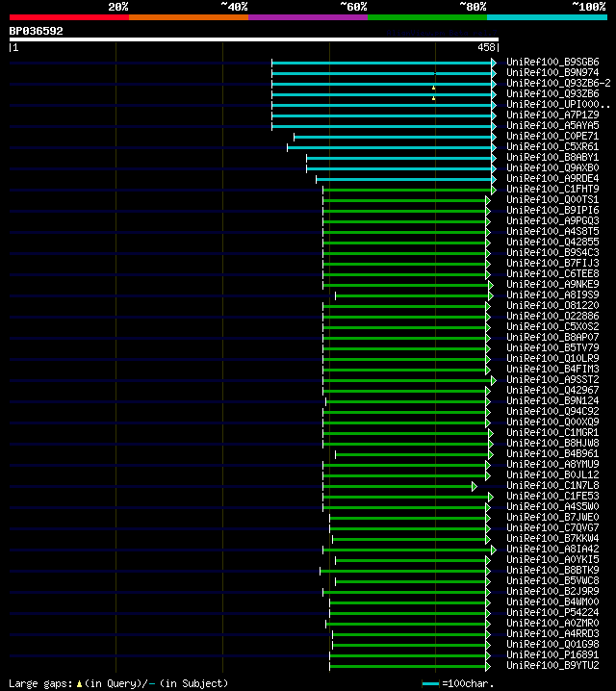Select the UniRef100_P16891 label

pyautogui.click(x=552, y=654)
